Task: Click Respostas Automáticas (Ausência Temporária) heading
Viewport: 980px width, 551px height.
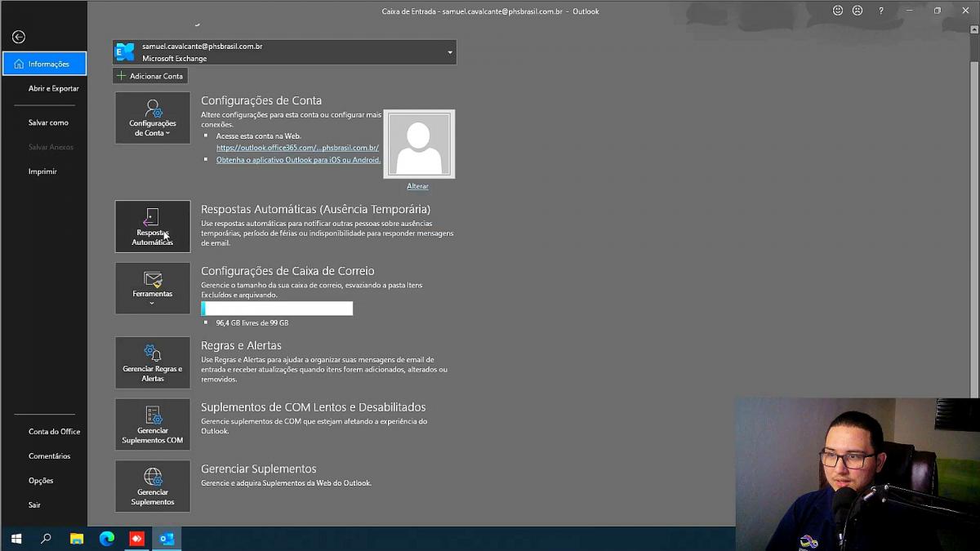Action: pyautogui.click(x=315, y=209)
